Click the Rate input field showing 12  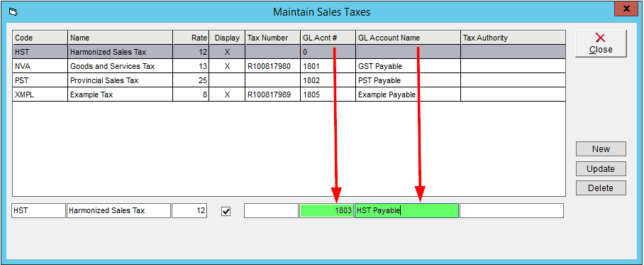click(189, 211)
